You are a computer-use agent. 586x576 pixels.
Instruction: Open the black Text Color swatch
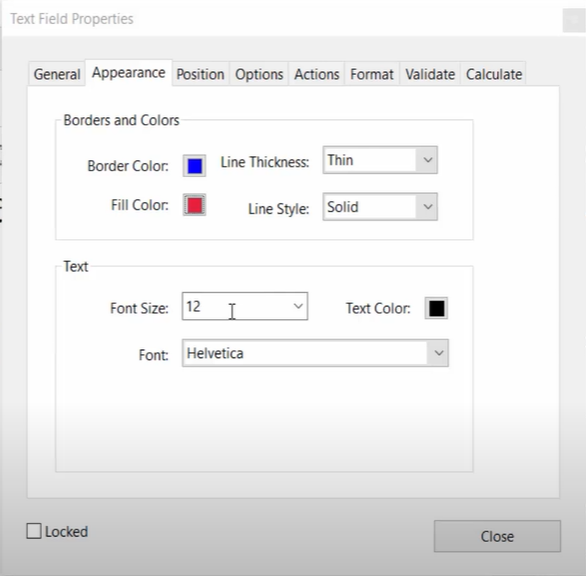tap(437, 308)
